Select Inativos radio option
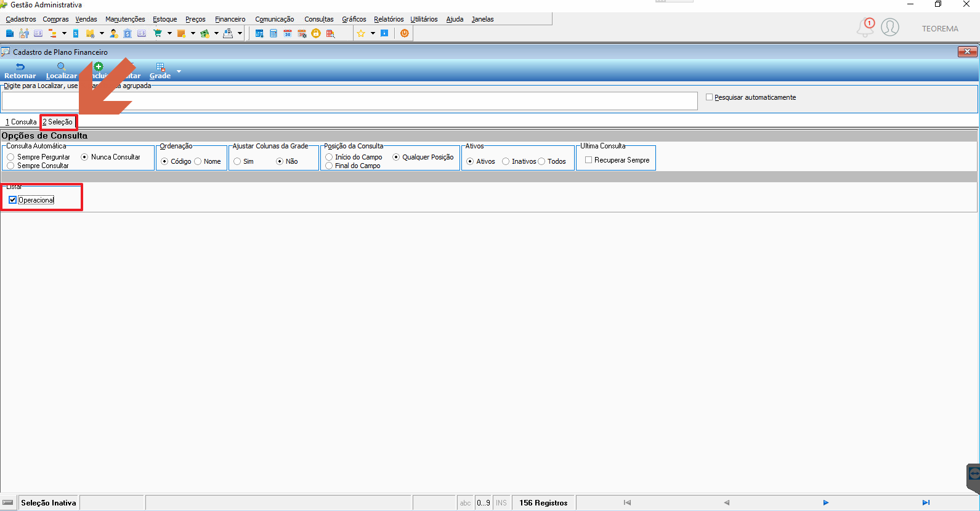 coord(506,161)
